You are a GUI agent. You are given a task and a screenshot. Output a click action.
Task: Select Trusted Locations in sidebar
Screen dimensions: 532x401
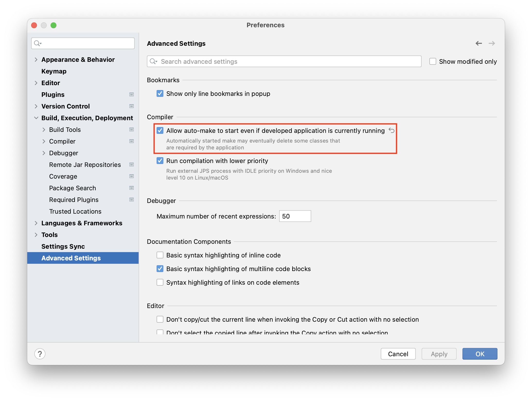pyautogui.click(x=75, y=211)
